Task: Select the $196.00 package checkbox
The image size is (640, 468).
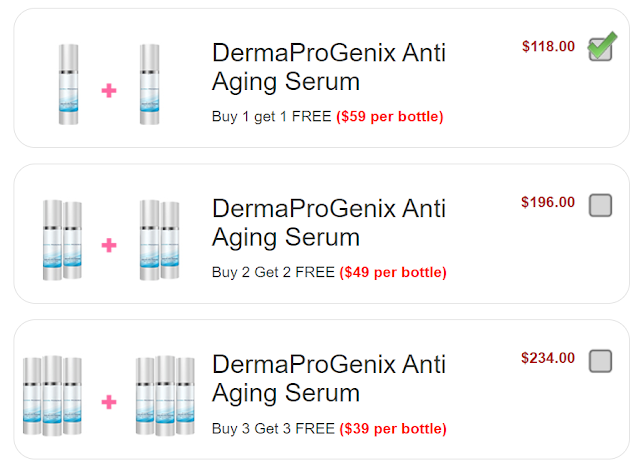Action: pos(600,205)
